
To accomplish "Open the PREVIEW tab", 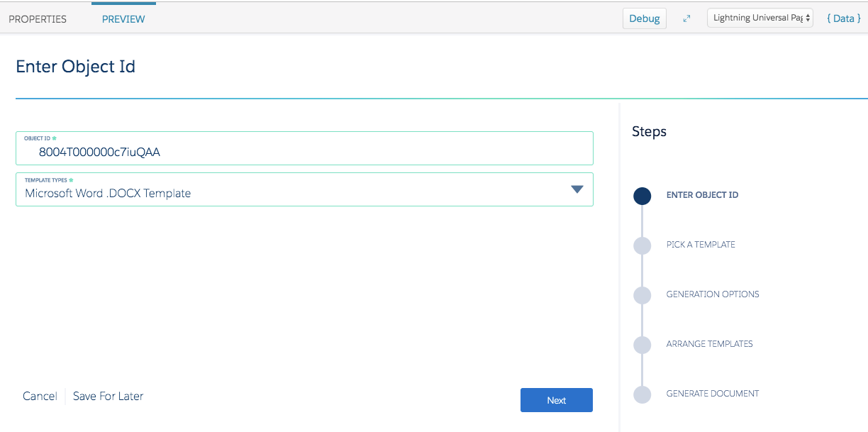I will [x=123, y=19].
